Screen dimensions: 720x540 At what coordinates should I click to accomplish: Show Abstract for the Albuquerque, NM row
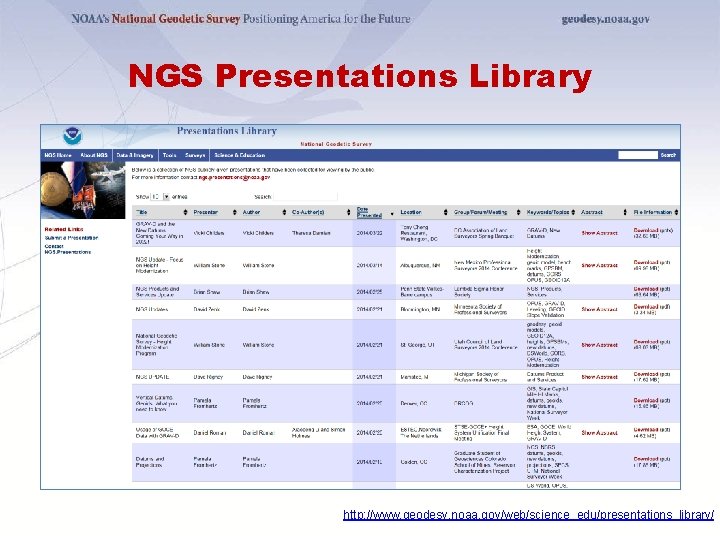click(x=599, y=265)
